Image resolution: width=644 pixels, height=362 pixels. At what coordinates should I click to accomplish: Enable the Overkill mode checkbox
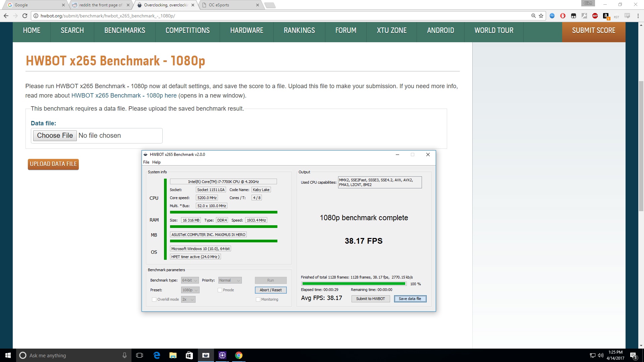[x=154, y=299]
